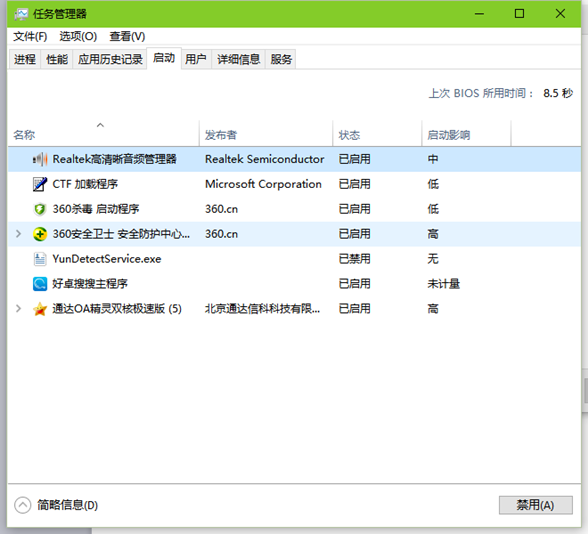The width and height of the screenshot is (588, 534).
Task: Click the 360.cn publisher of 360杀毒
Action: 222,209
